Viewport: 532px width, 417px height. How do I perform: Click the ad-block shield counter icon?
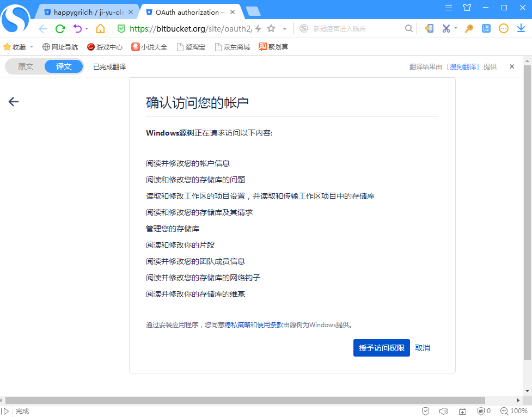click(484, 411)
